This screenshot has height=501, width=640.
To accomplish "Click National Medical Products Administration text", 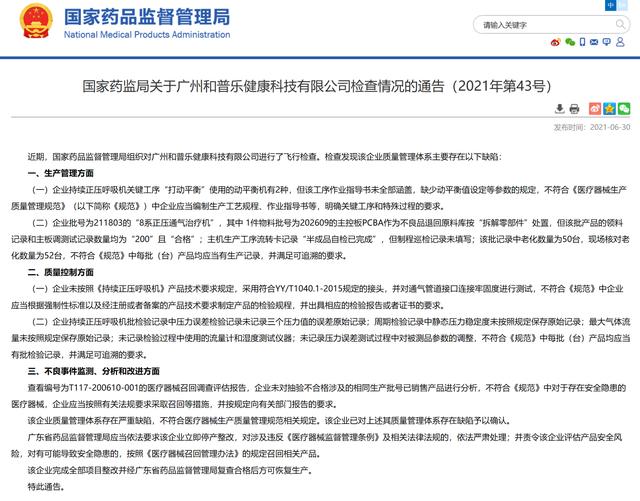I will coord(147,35).
